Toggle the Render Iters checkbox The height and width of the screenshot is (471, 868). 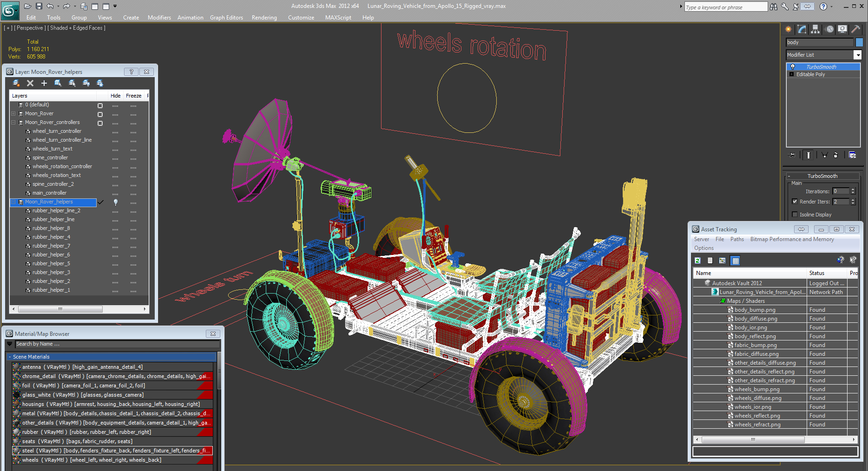click(x=795, y=202)
